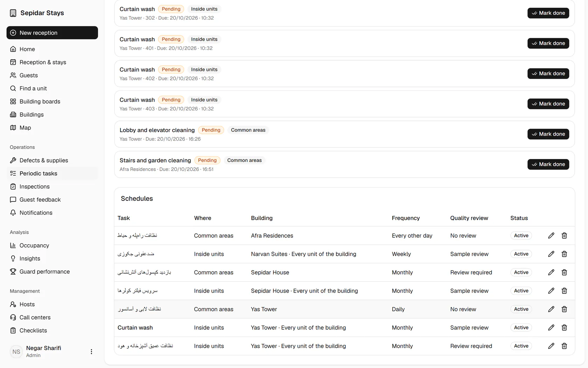Mark done Curtain wash for Yas Tower 302
The image size is (588, 368).
click(548, 13)
